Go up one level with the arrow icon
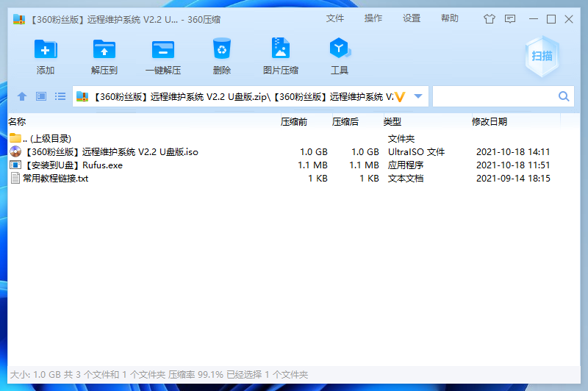 point(22,96)
